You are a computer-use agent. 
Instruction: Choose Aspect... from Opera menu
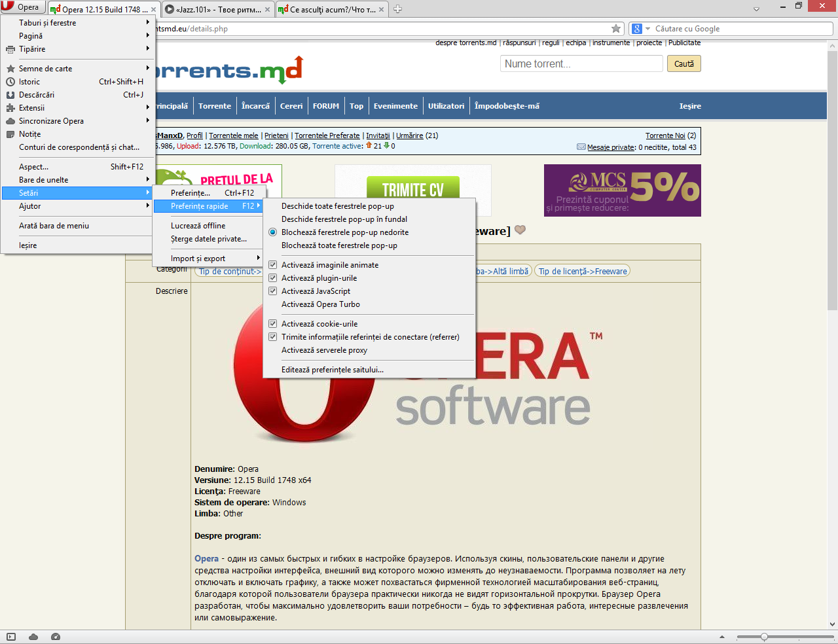tap(77, 167)
